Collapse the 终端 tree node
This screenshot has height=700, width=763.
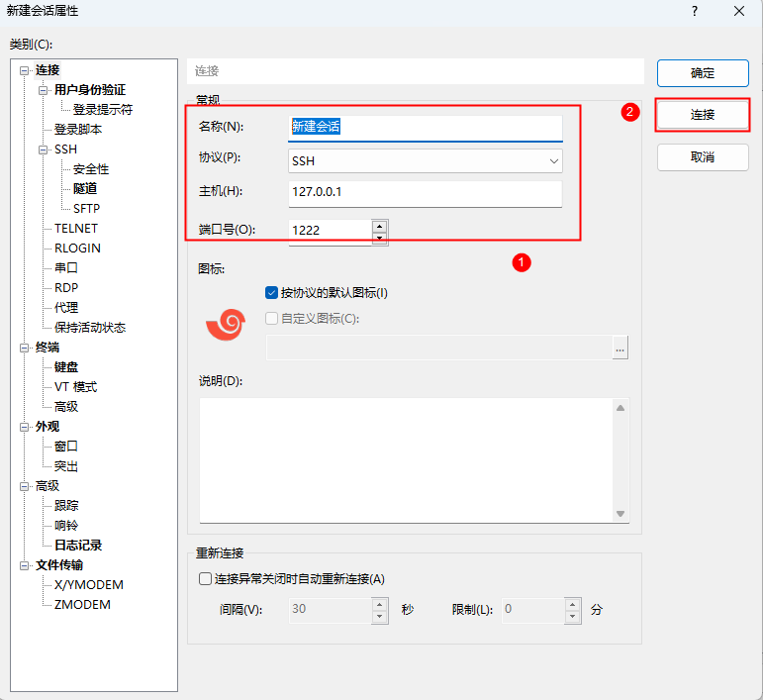24,348
